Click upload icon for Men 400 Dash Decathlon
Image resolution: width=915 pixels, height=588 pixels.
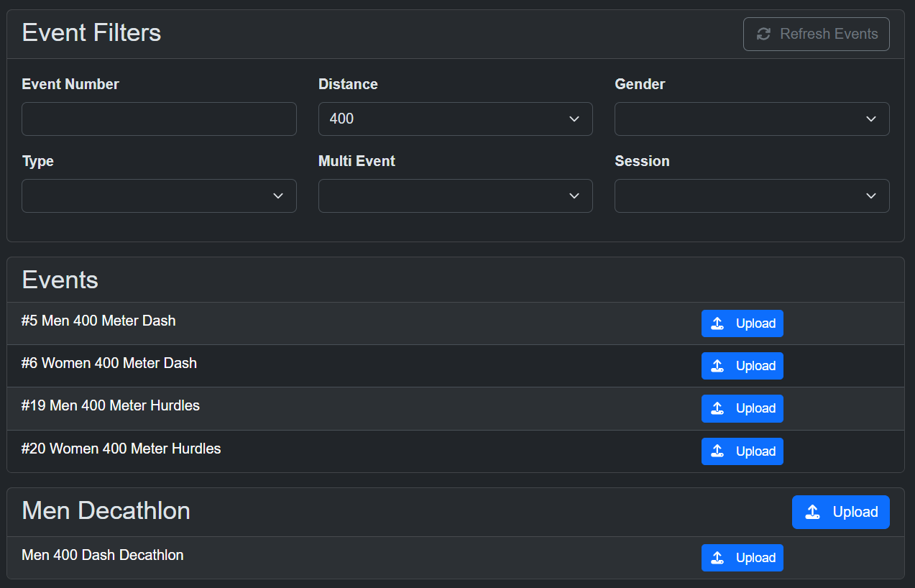717,558
